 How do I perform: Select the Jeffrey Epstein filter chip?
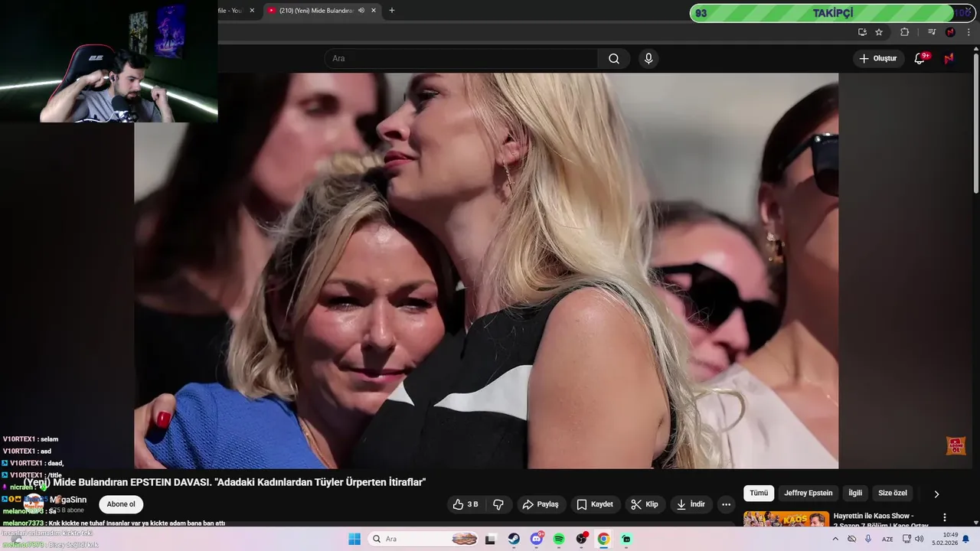click(808, 494)
